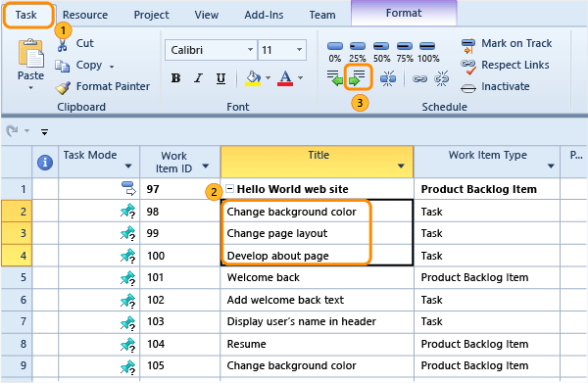Click Inactivate button
This screenshot has height=383, width=588.
point(495,87)
